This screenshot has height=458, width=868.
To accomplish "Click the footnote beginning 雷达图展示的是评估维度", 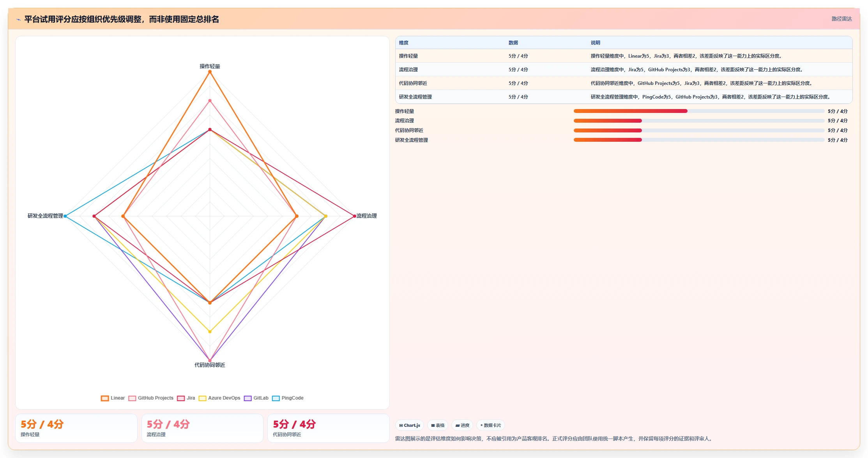I will point(555,439).
